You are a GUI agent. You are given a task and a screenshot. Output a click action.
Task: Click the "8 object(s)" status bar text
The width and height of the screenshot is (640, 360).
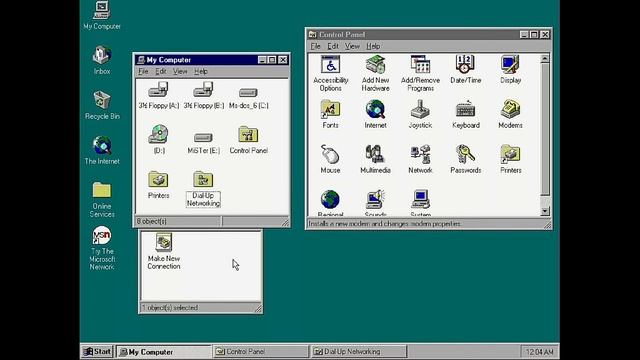coord(151,221)
